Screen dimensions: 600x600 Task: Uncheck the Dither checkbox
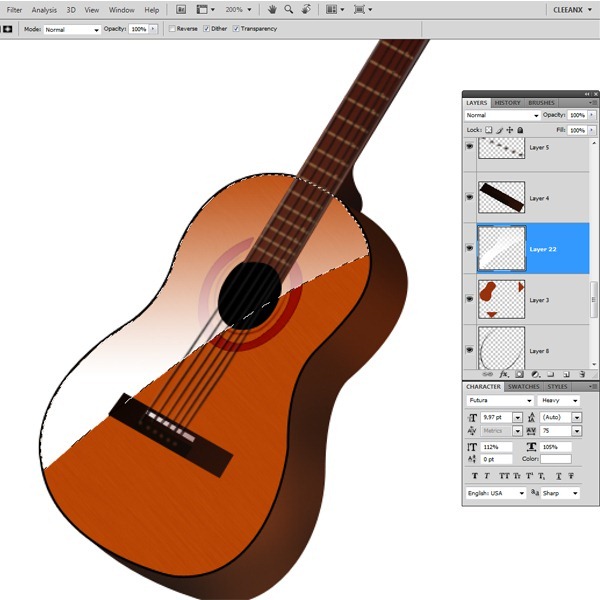pos(207,29)
